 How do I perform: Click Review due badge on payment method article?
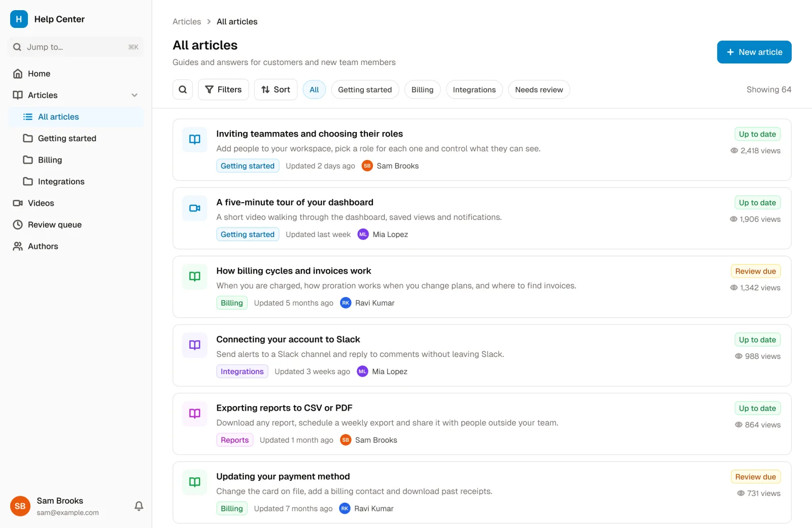coord(755,477)
